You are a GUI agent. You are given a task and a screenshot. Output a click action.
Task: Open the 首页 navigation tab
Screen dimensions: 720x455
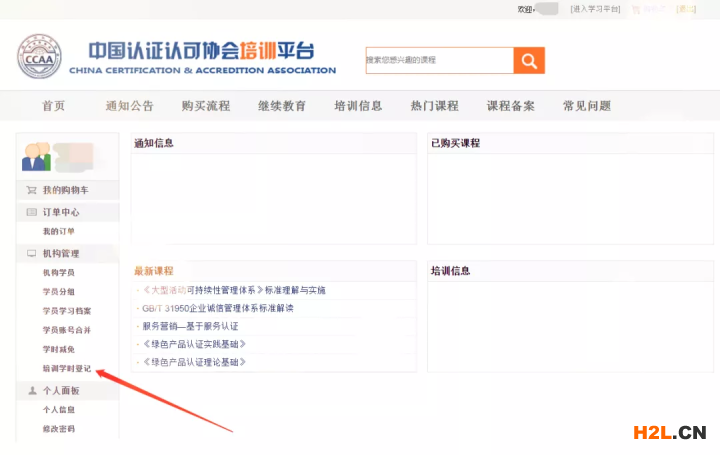54,106
